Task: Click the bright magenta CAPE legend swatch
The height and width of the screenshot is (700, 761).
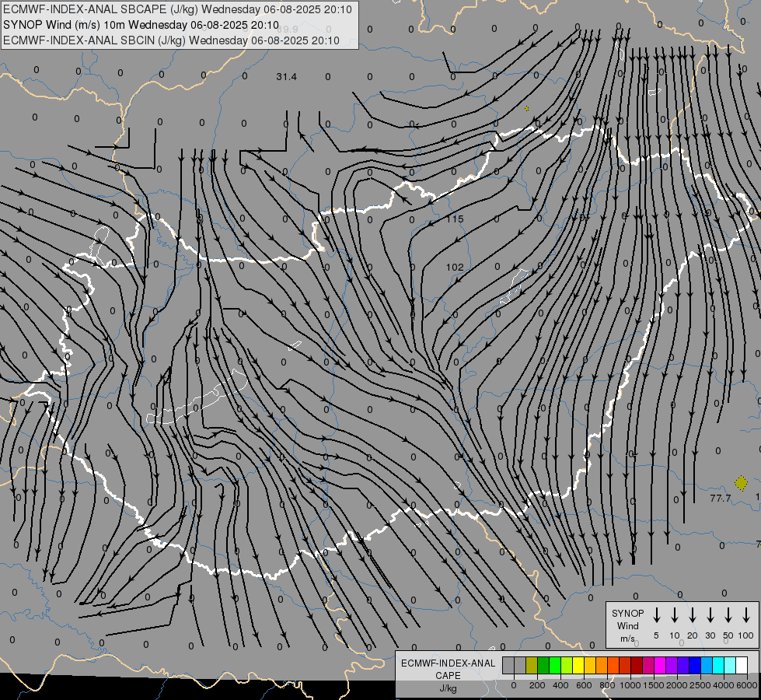Action: [660, 665]
